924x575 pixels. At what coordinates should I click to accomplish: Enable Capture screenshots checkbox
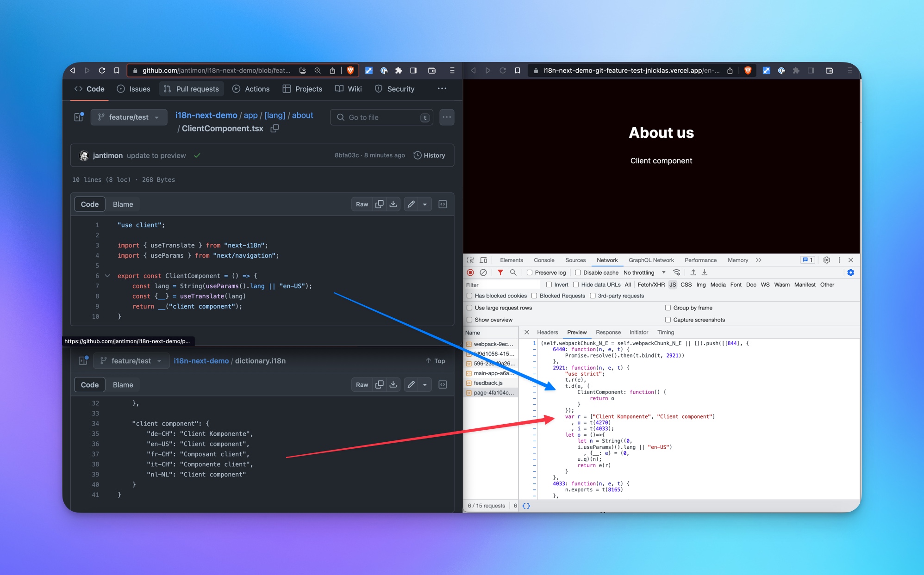click(x=668, y=320)
